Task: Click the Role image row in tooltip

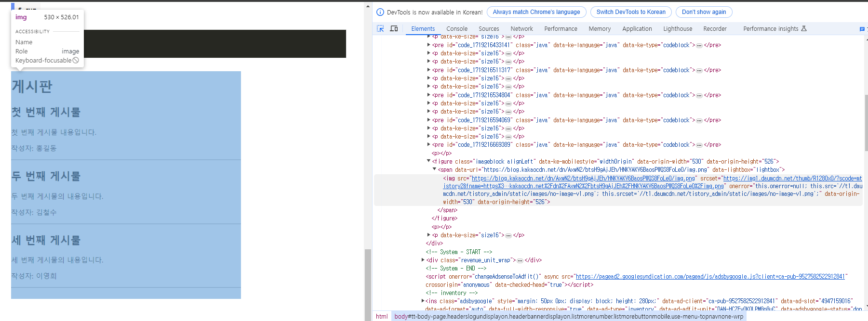Action: [x=47, y=51]
